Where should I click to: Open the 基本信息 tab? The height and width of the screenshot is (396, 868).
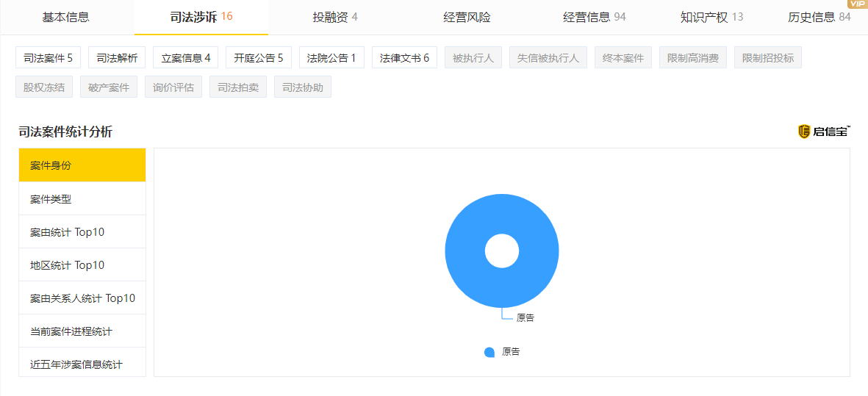pos(66,17)
